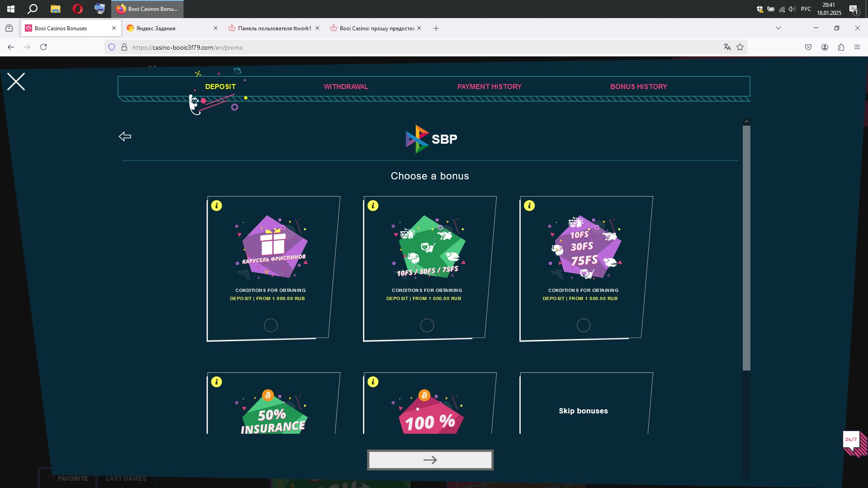Open info for the 100 % bonus
The height and width of the screenshot is (488, 868).
coord(373,382)
